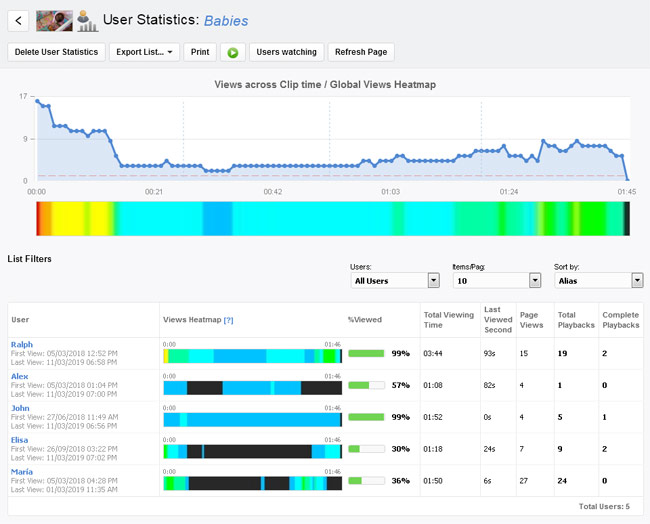Image resolution: width=650 pixels, height=524 pixels.
Task: Click the 01:03 label on chart axis
Action: tap(390, 192)
